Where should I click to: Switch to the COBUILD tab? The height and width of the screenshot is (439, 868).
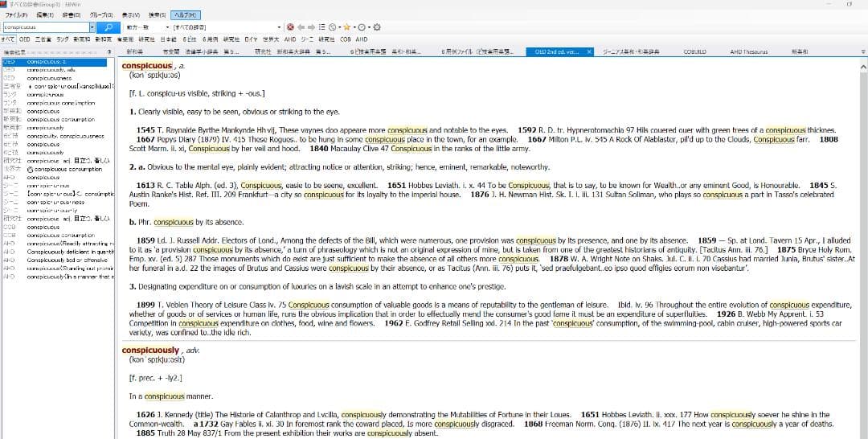click(x=694, y=52)
